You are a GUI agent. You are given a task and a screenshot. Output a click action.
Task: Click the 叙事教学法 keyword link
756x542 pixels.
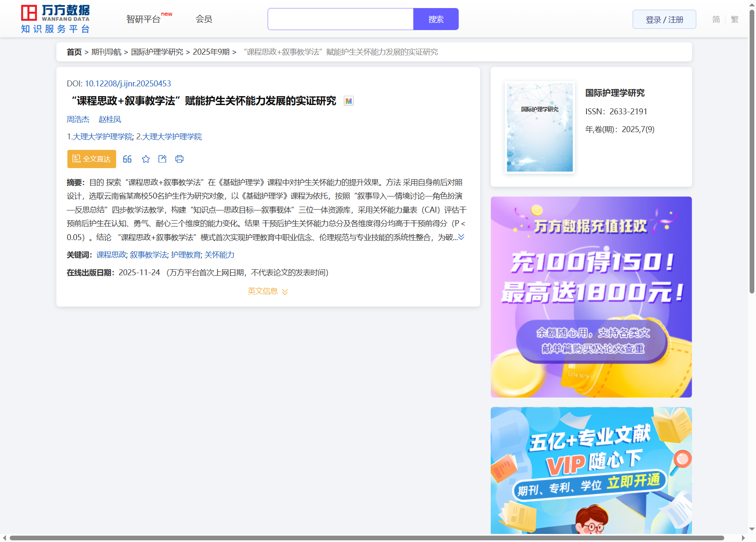pyautogui.click(x=148, y=255)
